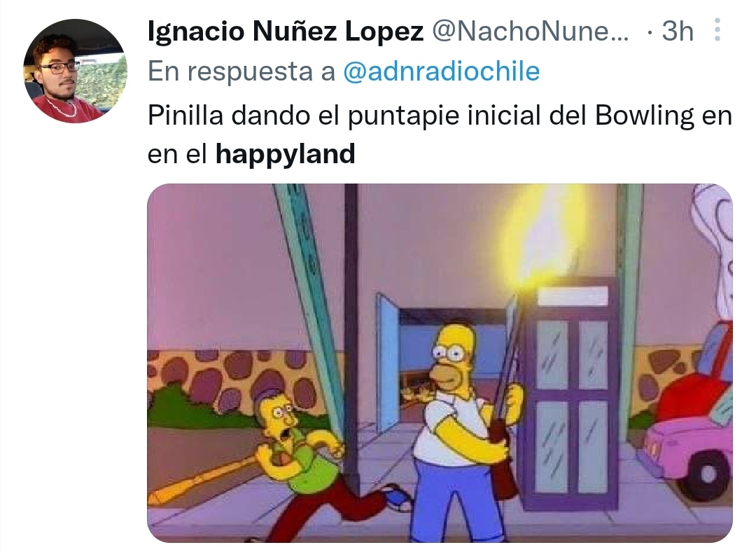Click the purple phone booth in image
Screen dimensions: 756x552
[571, 393]
